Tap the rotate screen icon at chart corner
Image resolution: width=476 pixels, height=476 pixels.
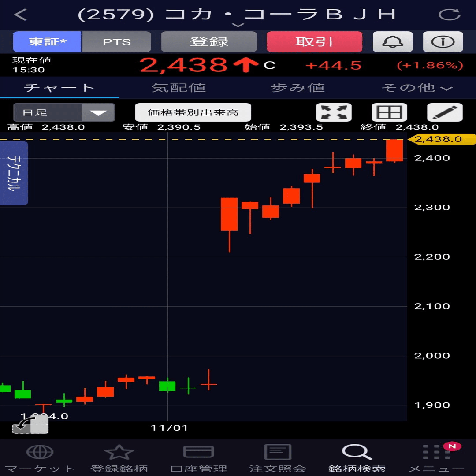(x=30, y=424)
